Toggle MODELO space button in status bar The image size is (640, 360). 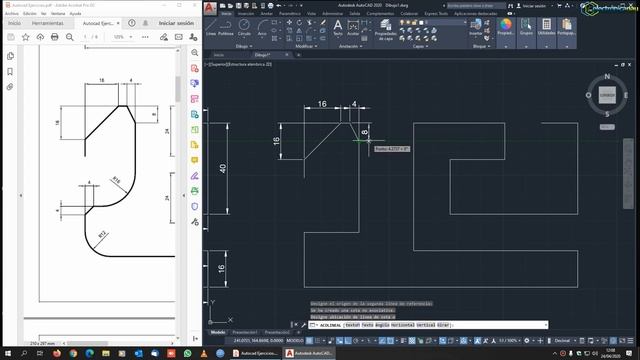coord(295,340)
